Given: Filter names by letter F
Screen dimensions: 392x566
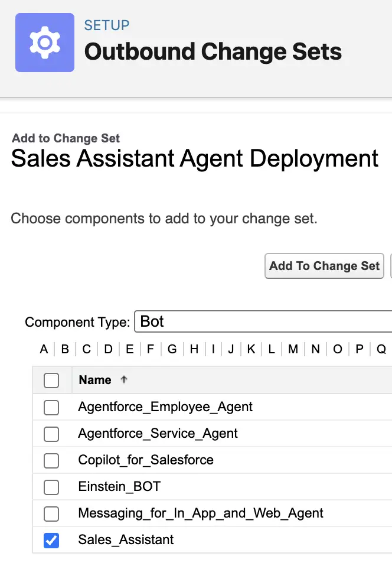Looking at the screenshot, I should (x=151, y=349).
